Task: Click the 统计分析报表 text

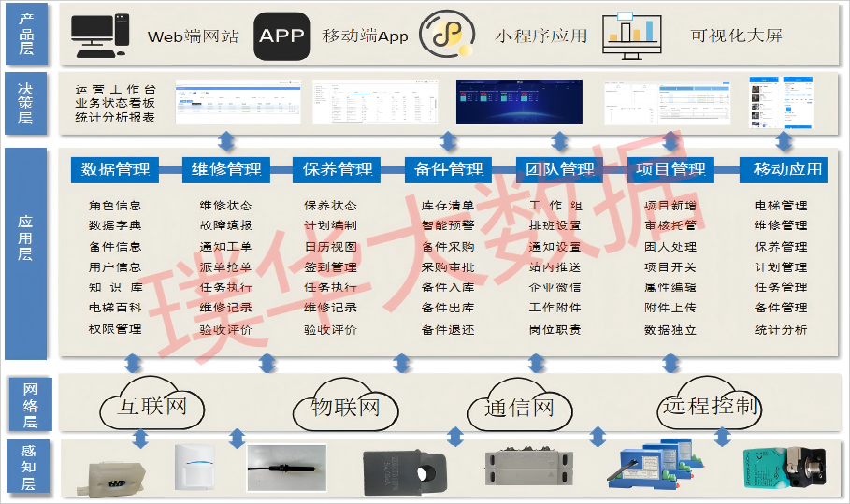Action: [115, 117]
